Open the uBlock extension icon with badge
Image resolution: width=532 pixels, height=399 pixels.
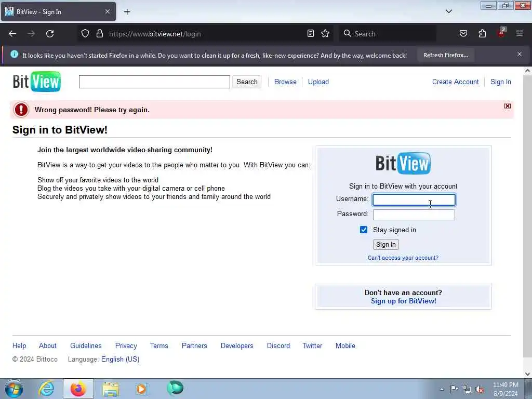click(x=501, y=33)
